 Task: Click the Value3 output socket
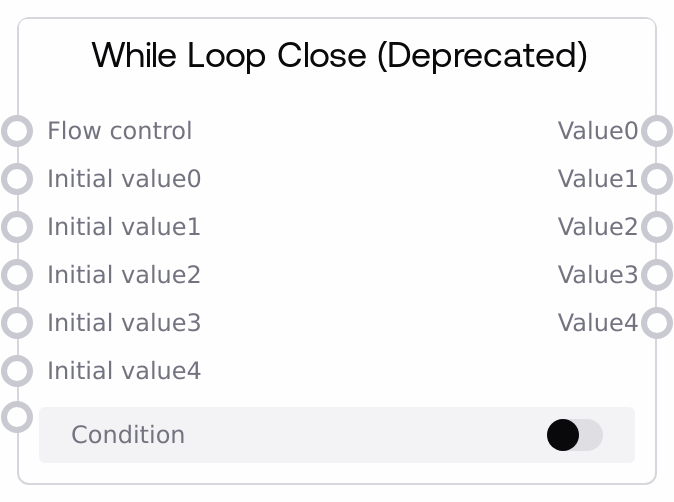tap(656, 275)
